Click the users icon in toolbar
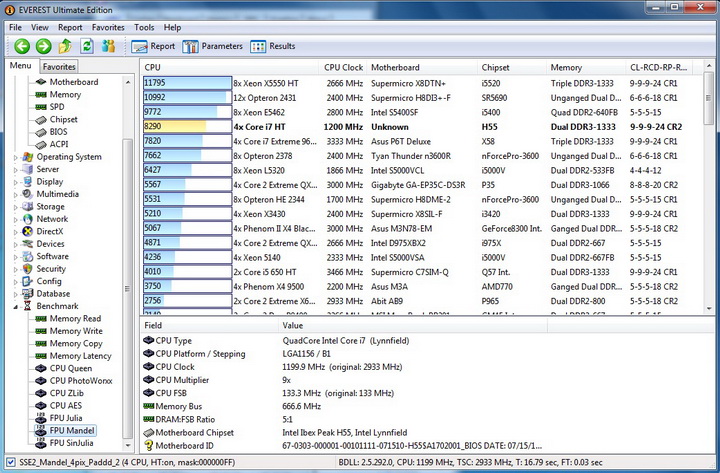Viewport: 720px width, 473px height. click(108, 46)
